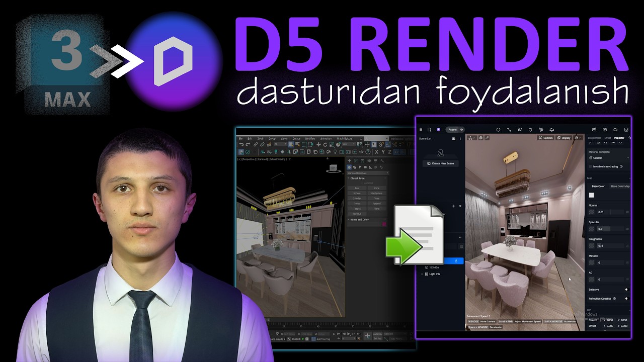Select the flame particle tool in D5 toolbar
The image size is (644, 362).
pyautogui.click(x=530, y=130)
